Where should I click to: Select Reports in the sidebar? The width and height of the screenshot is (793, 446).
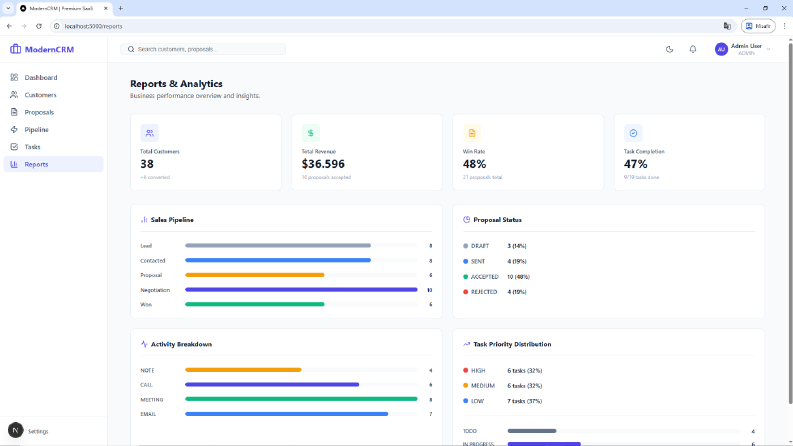coord(53,164)
